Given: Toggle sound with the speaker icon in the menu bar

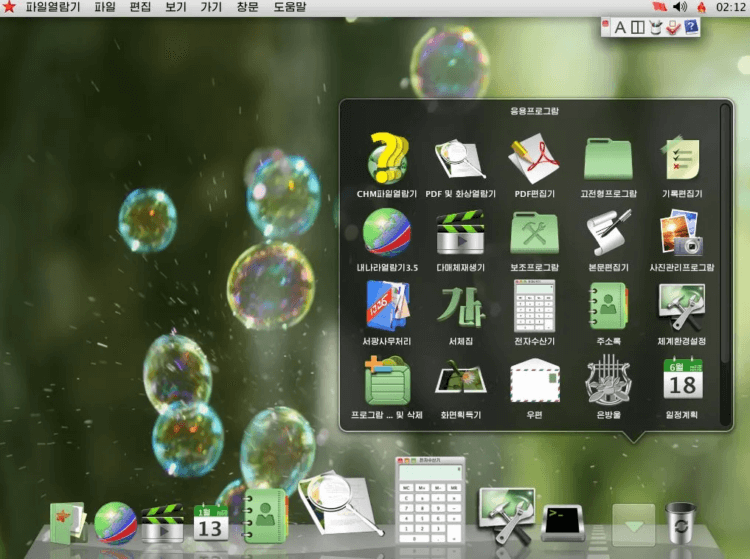Looking at the screenshot, I should point(680,7).
